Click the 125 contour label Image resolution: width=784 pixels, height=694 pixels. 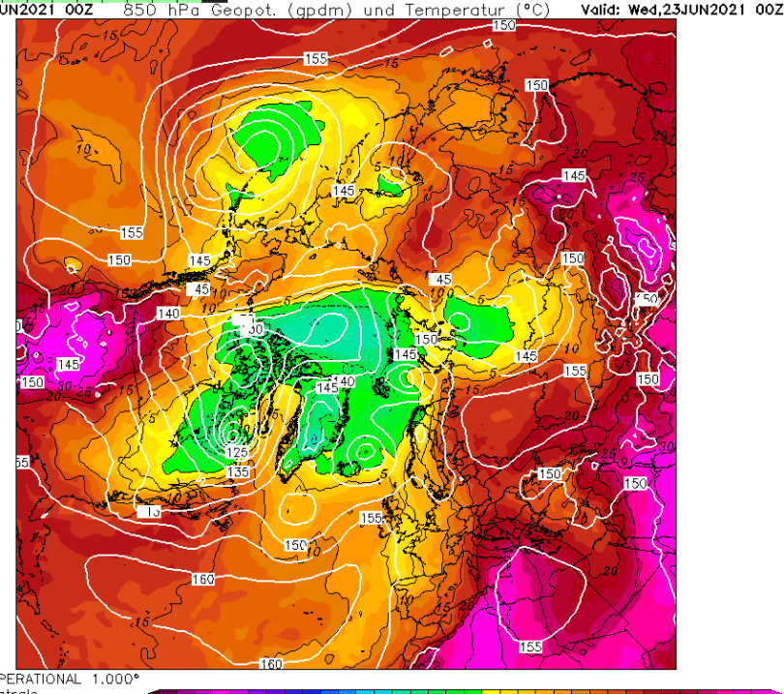pyautogui.click(x=237, y=452)
